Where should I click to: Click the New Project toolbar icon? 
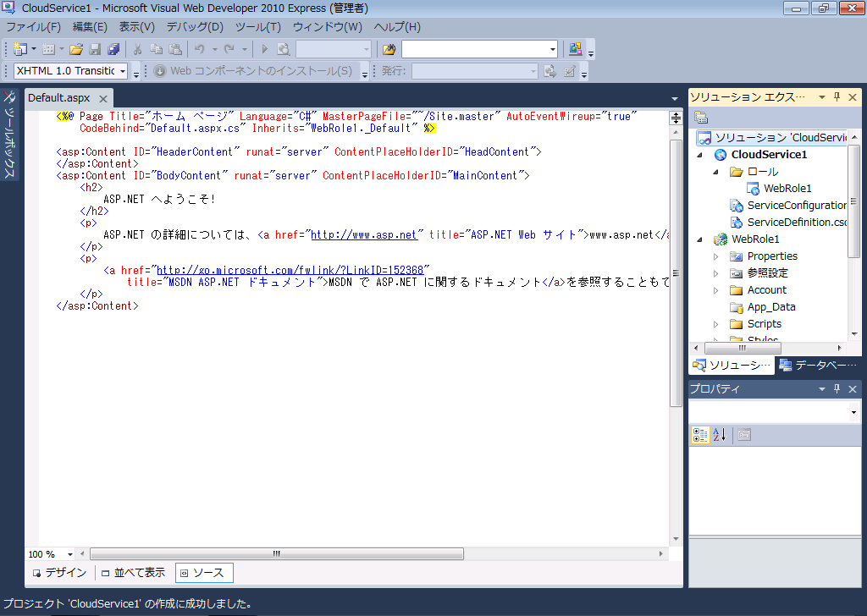pyautogui.click(x=20, y=49)
